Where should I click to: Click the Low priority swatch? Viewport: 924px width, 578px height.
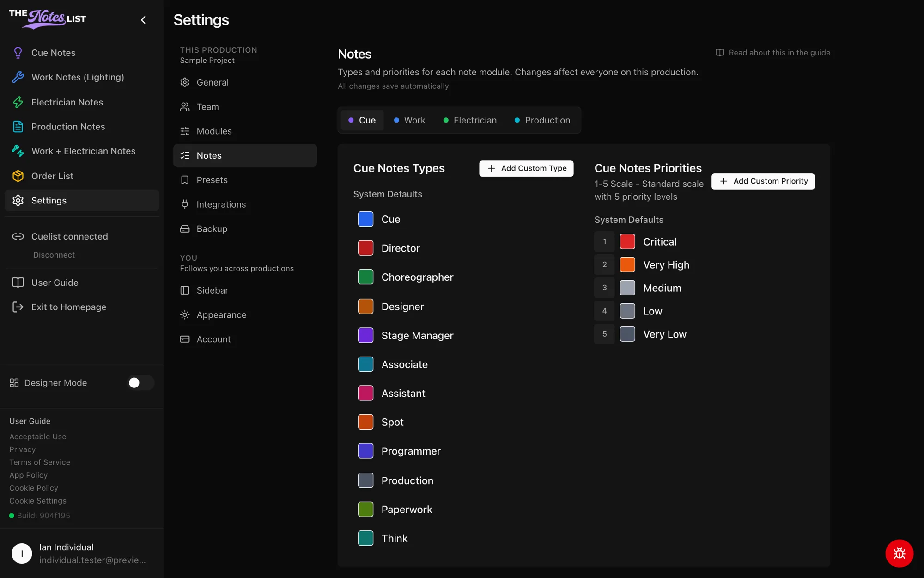[627, 311]
